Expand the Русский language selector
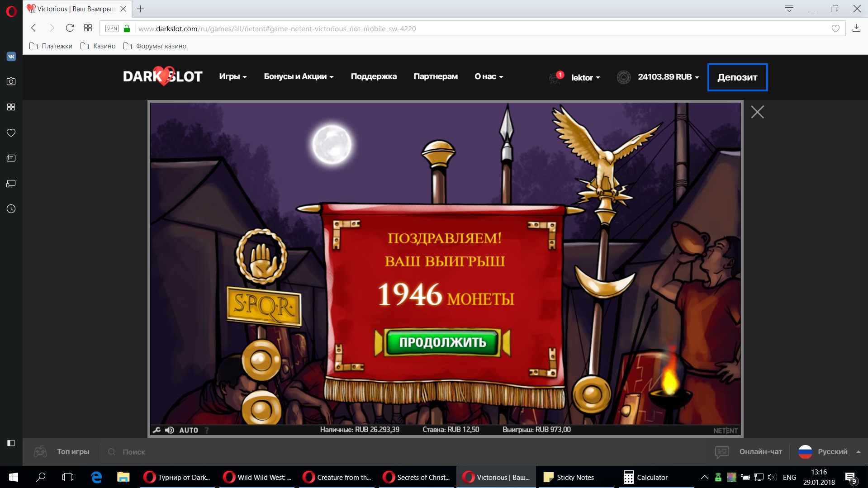This screenshot has height=488, width=868. (x=830, y=451)
